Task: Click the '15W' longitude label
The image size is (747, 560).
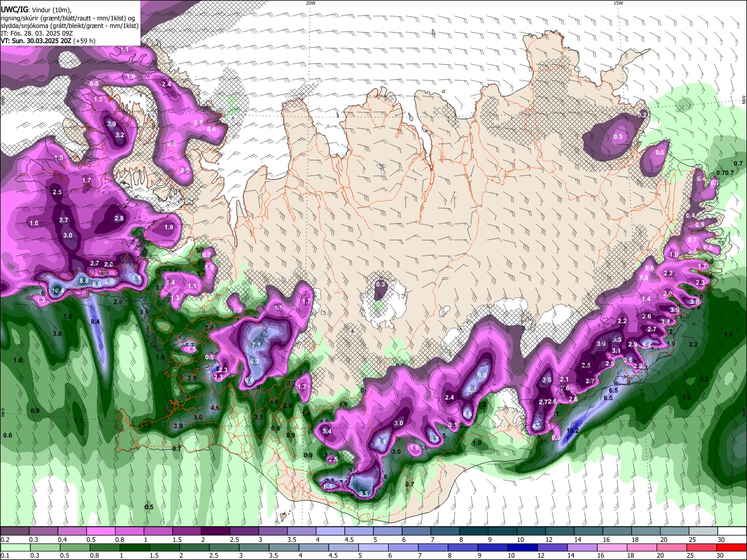Action: point(618,3)
